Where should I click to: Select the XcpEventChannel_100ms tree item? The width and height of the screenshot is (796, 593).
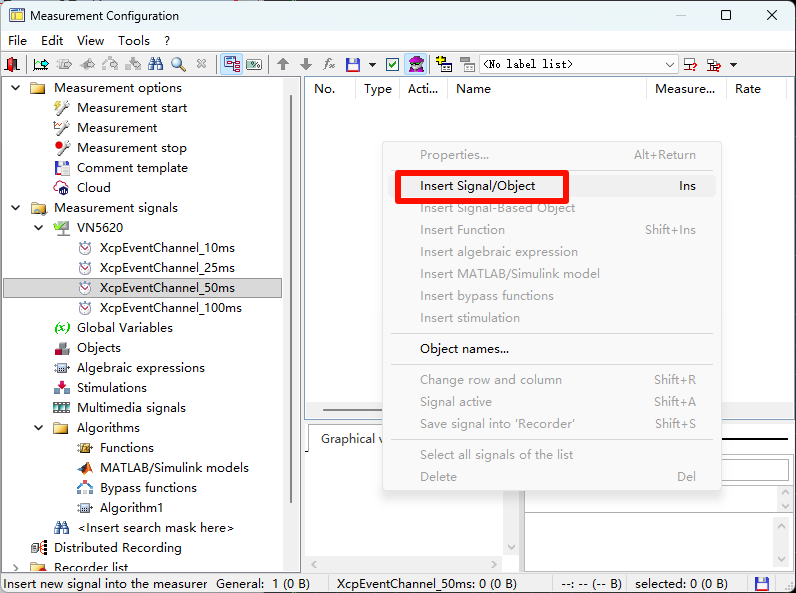[170, 308]
